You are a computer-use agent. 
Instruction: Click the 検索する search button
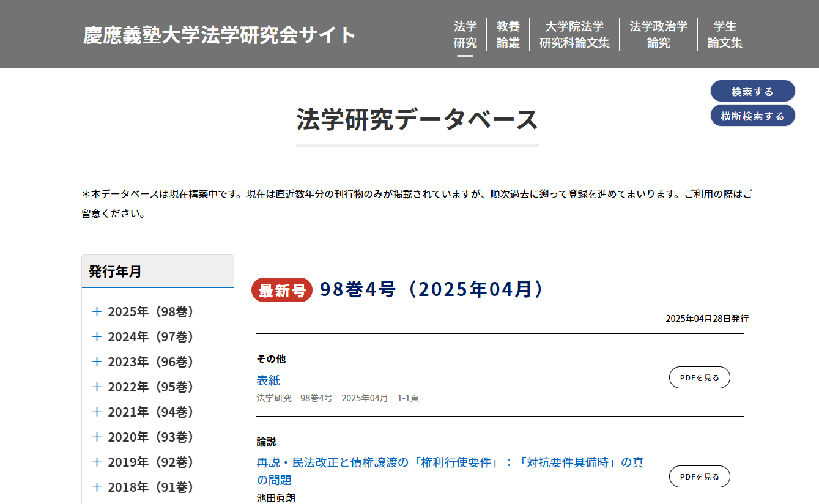[x=752, y=91]
